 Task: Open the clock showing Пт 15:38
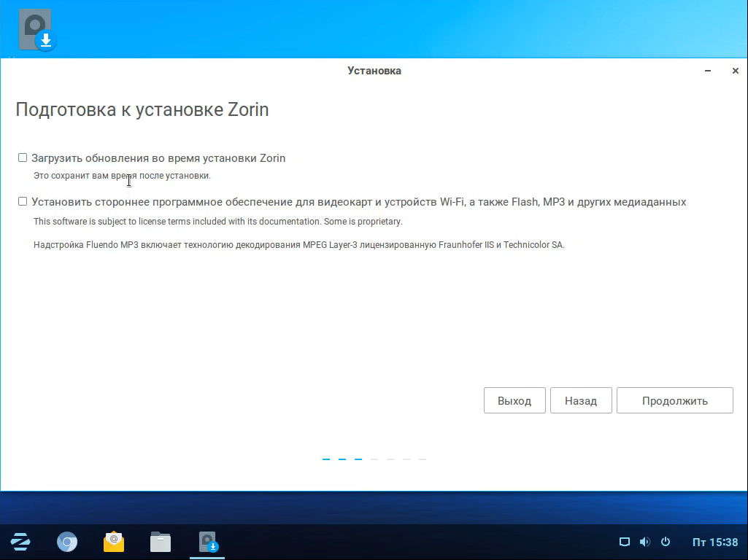coord(714,542)
